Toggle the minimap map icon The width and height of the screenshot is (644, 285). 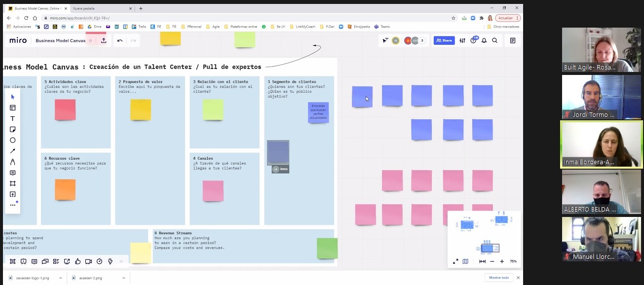point(465,261)
